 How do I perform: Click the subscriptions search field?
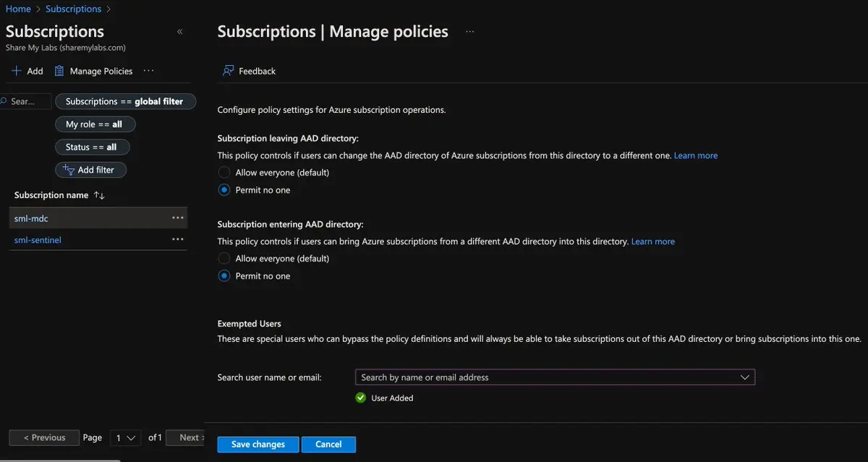pyautogui.click(x=27, y=102)
